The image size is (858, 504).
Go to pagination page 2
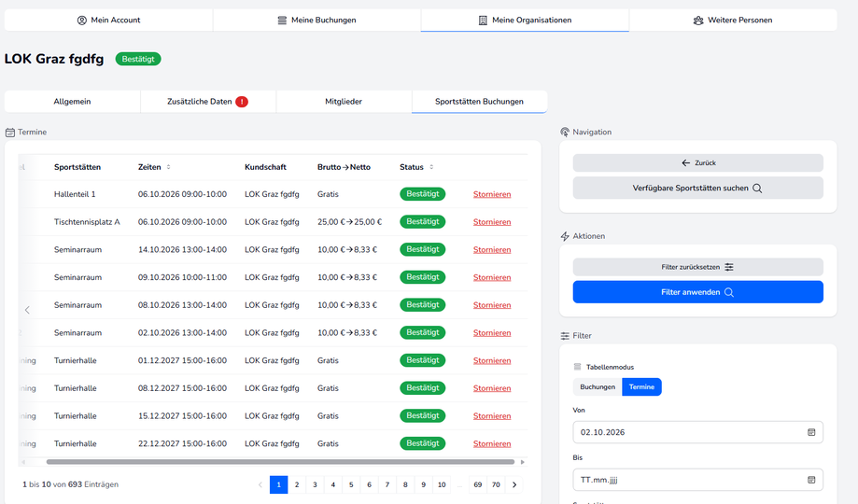point(297,484)
